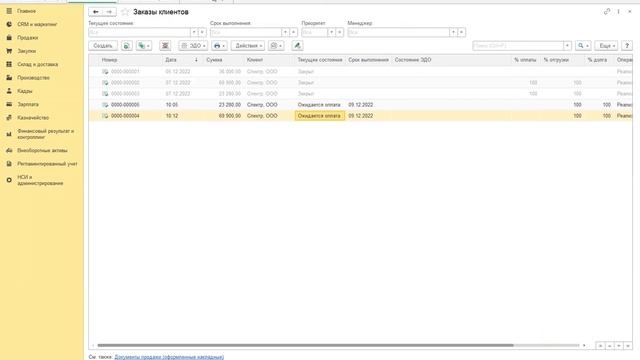Viewport: 640px width, 360px height.
Task: Expand the Текущее состояние filter dropdown
Action: point(194,32)
